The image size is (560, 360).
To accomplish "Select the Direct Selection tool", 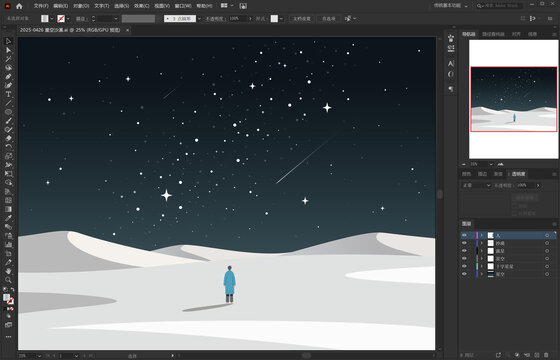I will (8, 50).
